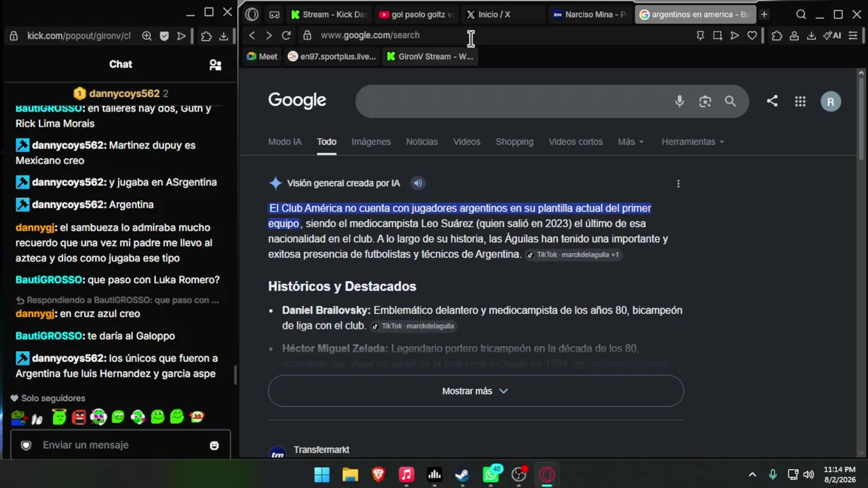Insert the green halo angel emote
Image resolution: width=868 pixels, height=488 pixels.
click(59, 417)
